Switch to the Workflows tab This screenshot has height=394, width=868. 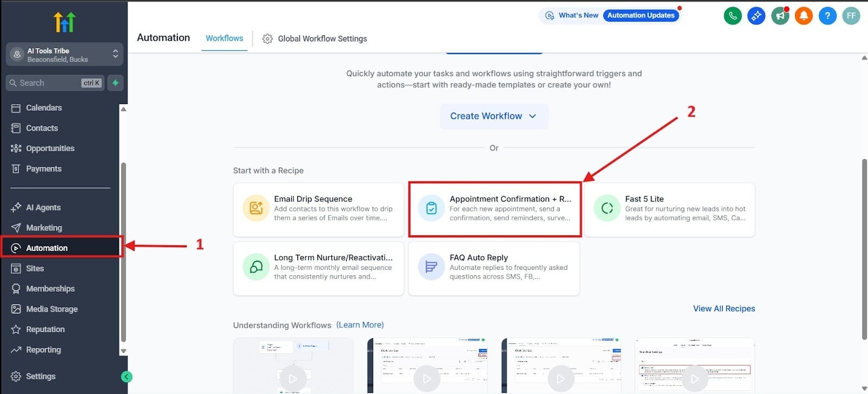(x=224, y=38)
